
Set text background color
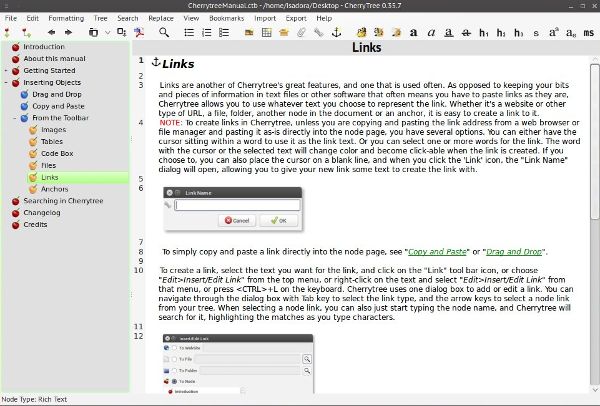(379, 33)
